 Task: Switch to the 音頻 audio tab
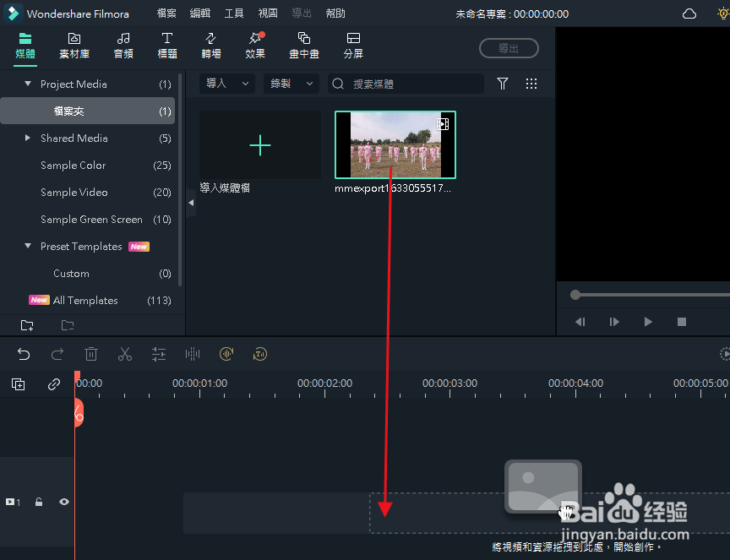pyautogui.click(x=123, y=46)
